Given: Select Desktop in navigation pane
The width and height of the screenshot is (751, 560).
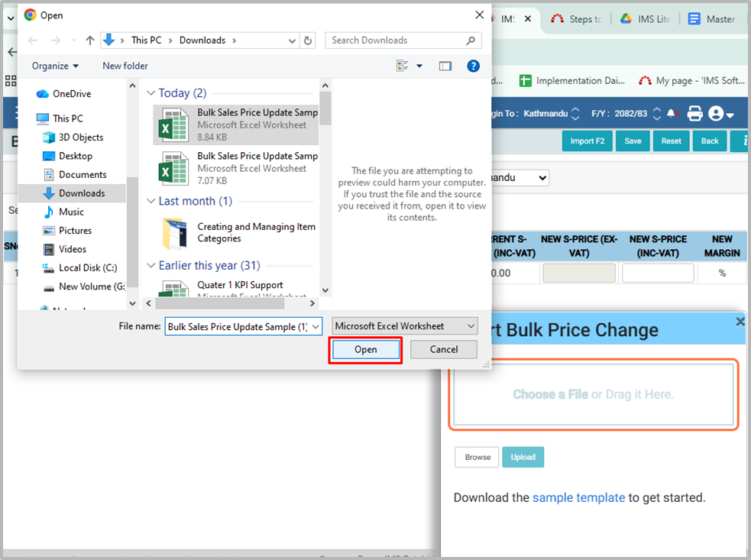Looking at the screenshot, I should coord(75,156).
